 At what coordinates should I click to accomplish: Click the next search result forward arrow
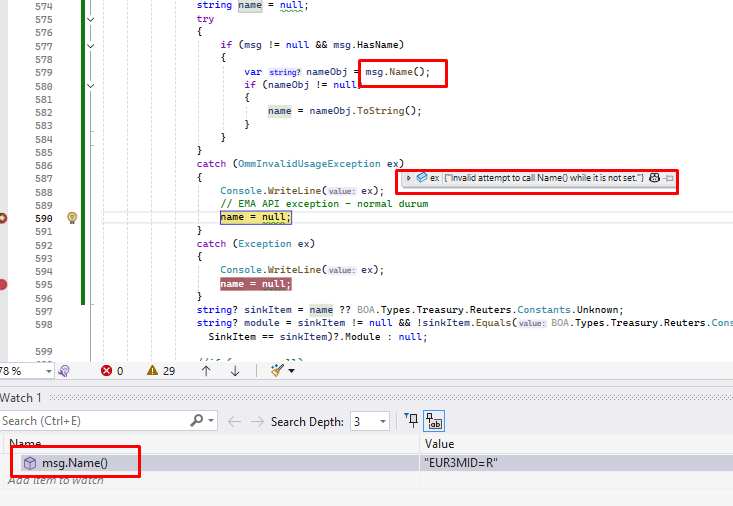click(x=257, y=422)
